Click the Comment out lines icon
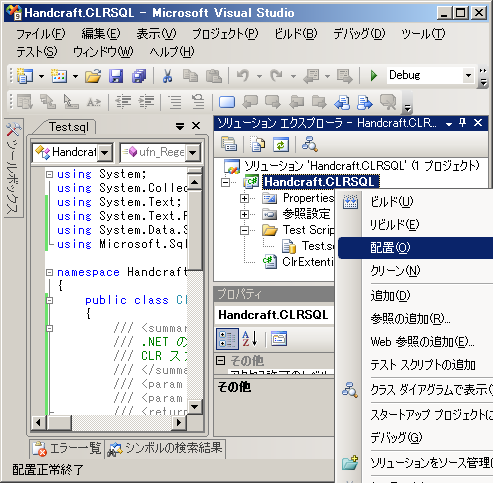493x483 pixels. click(175, 102)
